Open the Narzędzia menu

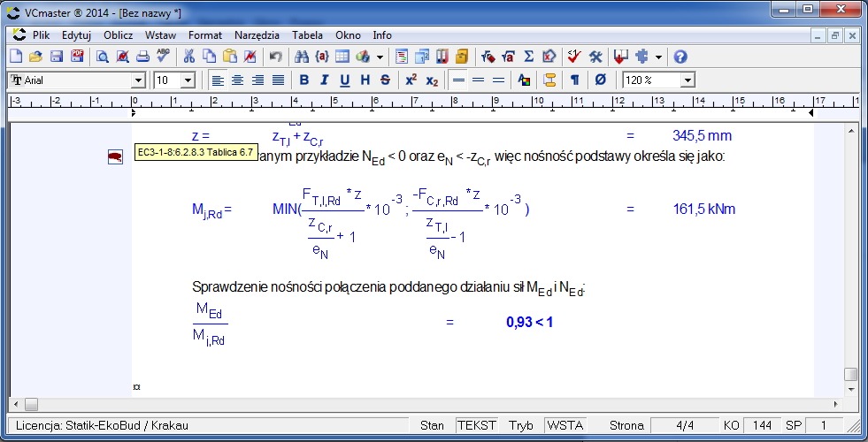click(257, 35)
